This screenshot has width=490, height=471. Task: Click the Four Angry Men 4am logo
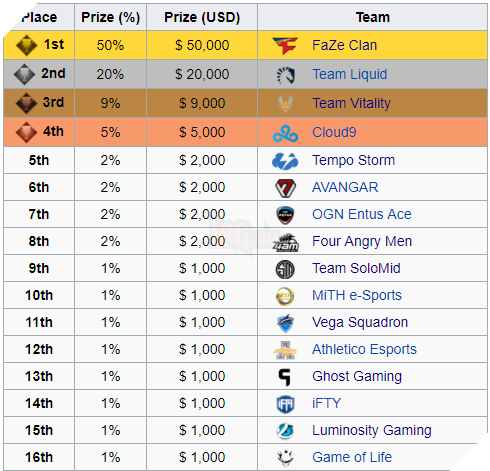point(285,242)
